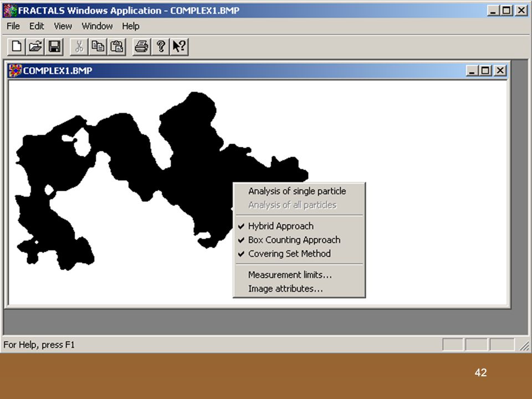Image resolution: width=532 pixels, height=399 pixels.
Task: Open the Edit menu
Action: (x=37, y=26)
